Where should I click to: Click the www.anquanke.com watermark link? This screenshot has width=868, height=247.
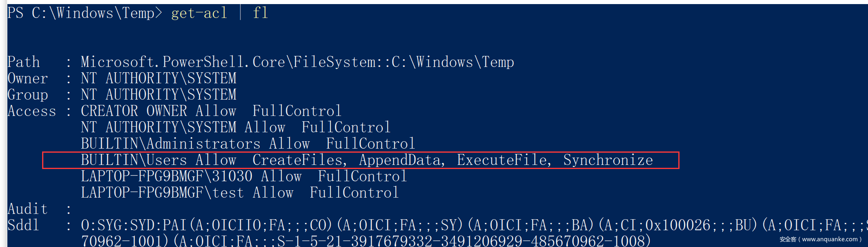pyautogui.click(x=830, y=239)
